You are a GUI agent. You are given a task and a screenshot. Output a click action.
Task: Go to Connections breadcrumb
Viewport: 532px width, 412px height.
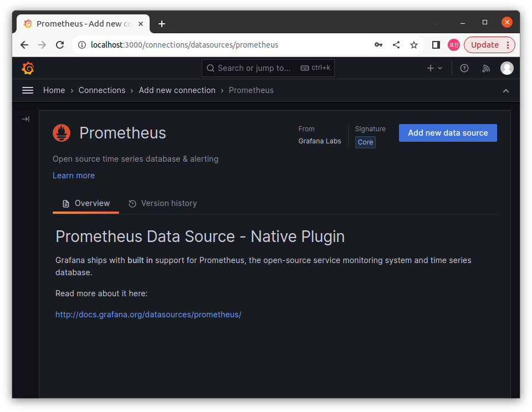pos(102,90)
